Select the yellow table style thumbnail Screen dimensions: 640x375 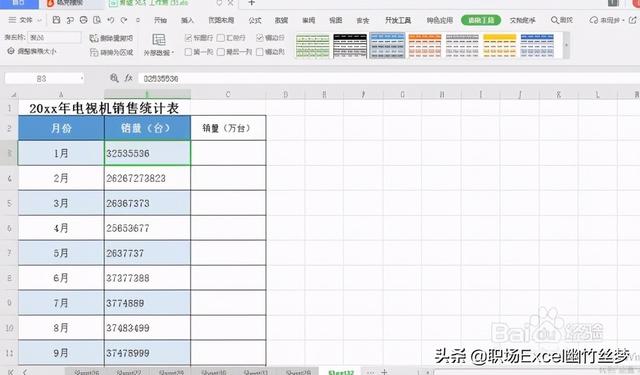pyautogui.click(x=500, y=46)
